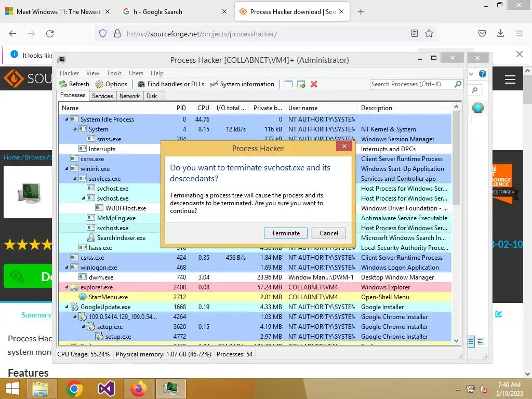Screen dimensions: 532x399
Task: Open Firefox hamburger application menu
Action: pyautogui.click(x=520, y=33)
